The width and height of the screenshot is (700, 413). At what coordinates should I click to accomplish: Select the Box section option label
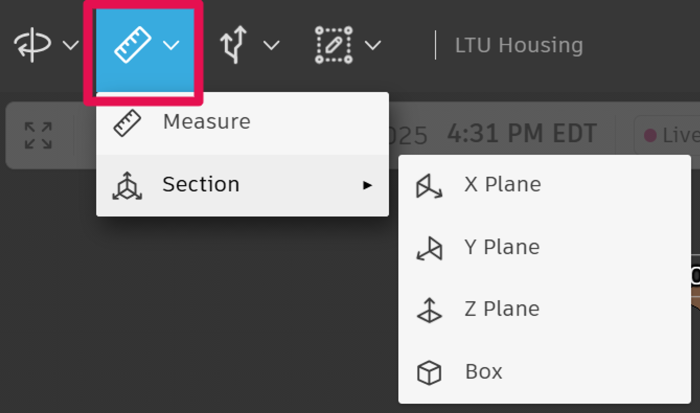(x=484, y=372)
